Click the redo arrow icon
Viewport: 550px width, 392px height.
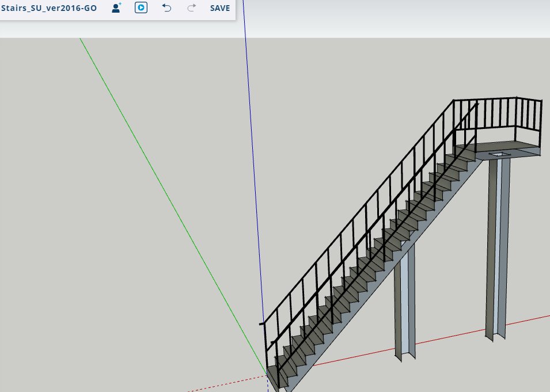192,7
